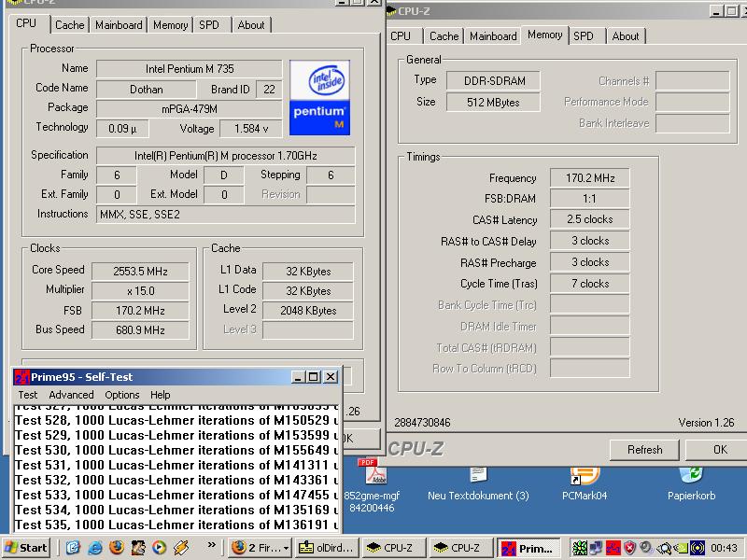
Task: Click Voltage value 1.584 v
Action: [250, 129]
